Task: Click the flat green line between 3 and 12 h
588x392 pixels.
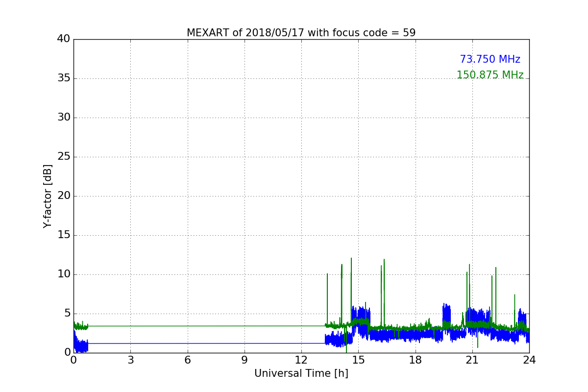Action: pos(206,326)
